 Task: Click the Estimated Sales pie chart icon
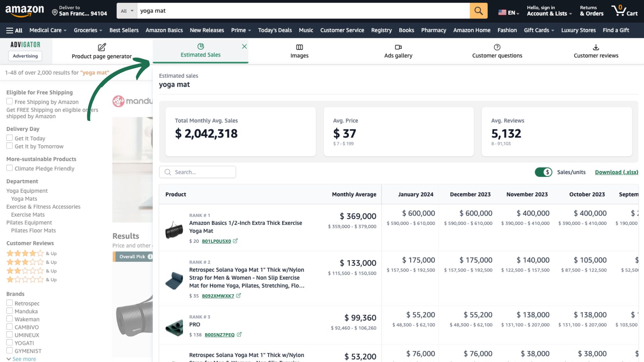201,46
